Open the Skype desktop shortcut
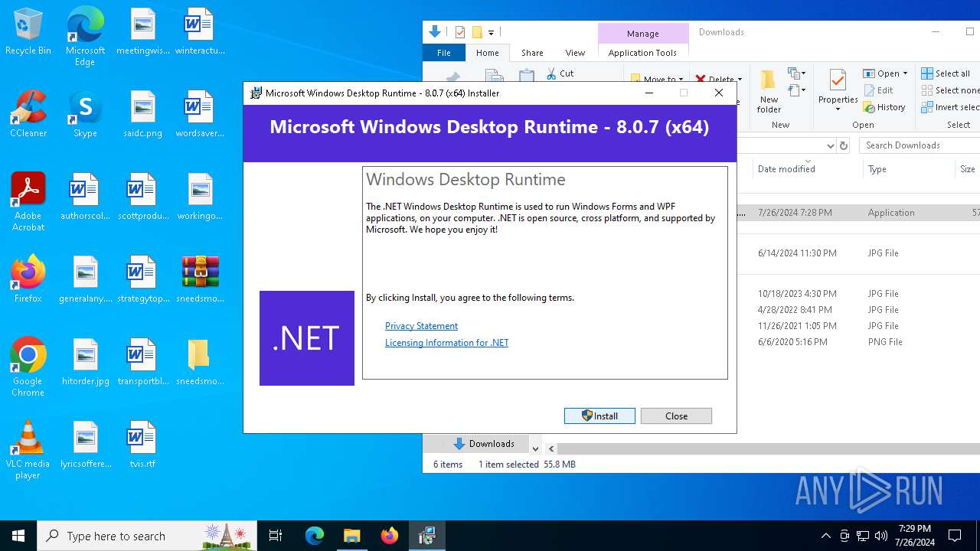The image size is (980, 551). [85, 113]
